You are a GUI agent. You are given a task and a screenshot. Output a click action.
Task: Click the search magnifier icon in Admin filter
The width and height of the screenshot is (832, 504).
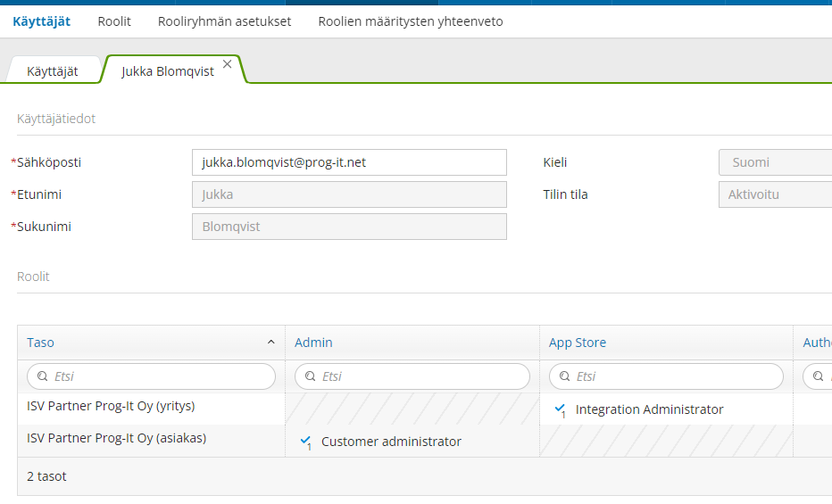pyautogui.click(x=311, y=376)
